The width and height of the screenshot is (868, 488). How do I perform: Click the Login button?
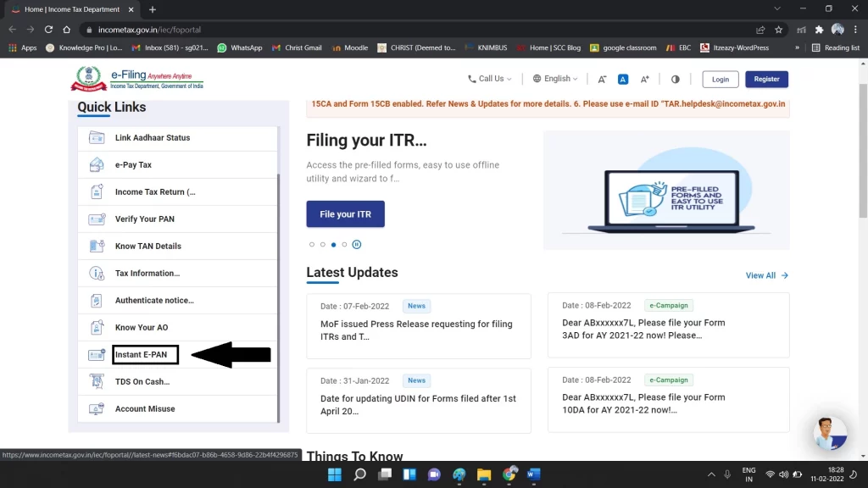pyautogui.click(x=721, y=80)
